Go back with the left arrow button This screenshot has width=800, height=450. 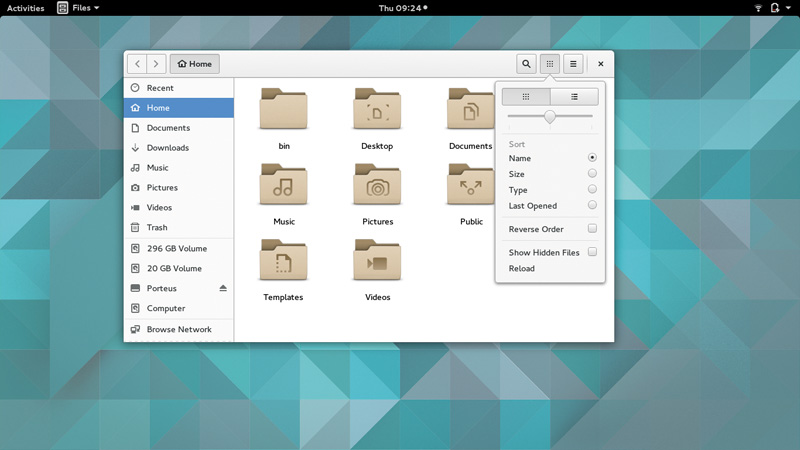(x=137, y=64)
